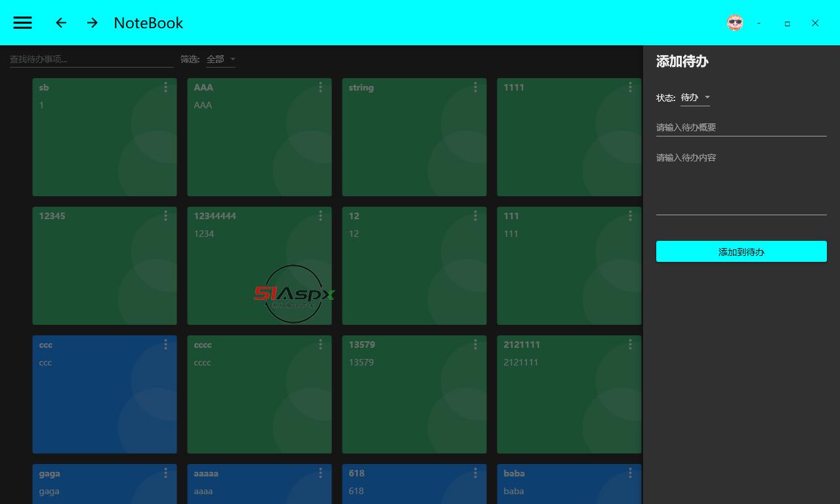This screenshot has width=840, height=504.
Task: Select the 'ccc' blue card title
Action: pos(45,345)
